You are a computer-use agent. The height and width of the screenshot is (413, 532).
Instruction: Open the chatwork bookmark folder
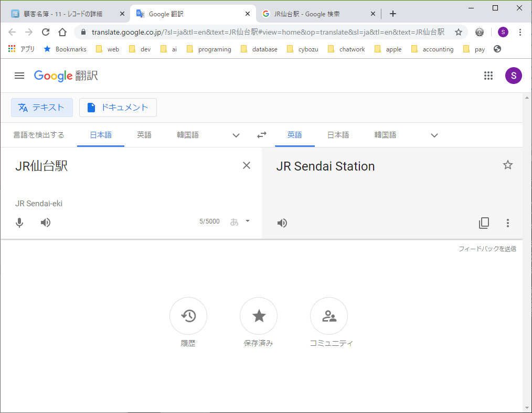[x=346, y=49]
